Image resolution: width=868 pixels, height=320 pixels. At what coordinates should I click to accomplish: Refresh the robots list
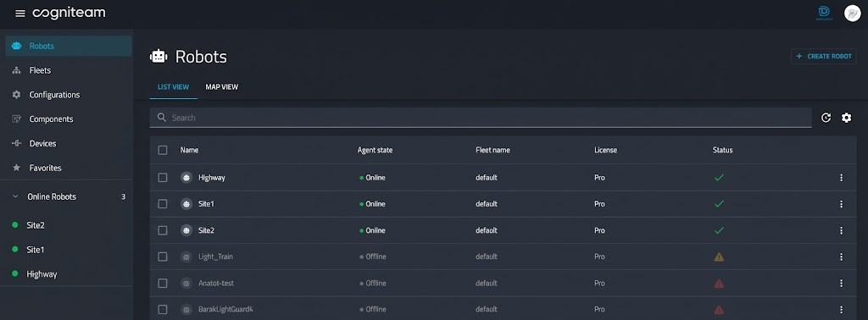(826, 118)
